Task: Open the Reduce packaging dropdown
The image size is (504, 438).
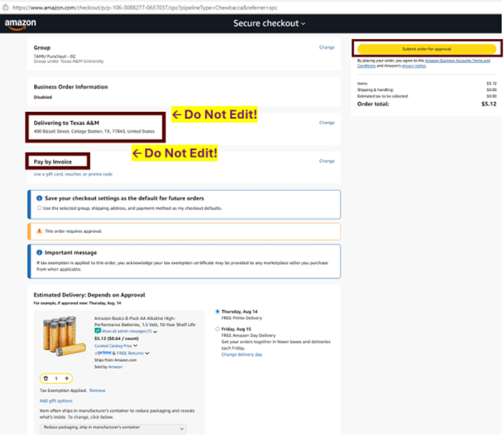Action: pyautogui.click(x=113, y=429)
